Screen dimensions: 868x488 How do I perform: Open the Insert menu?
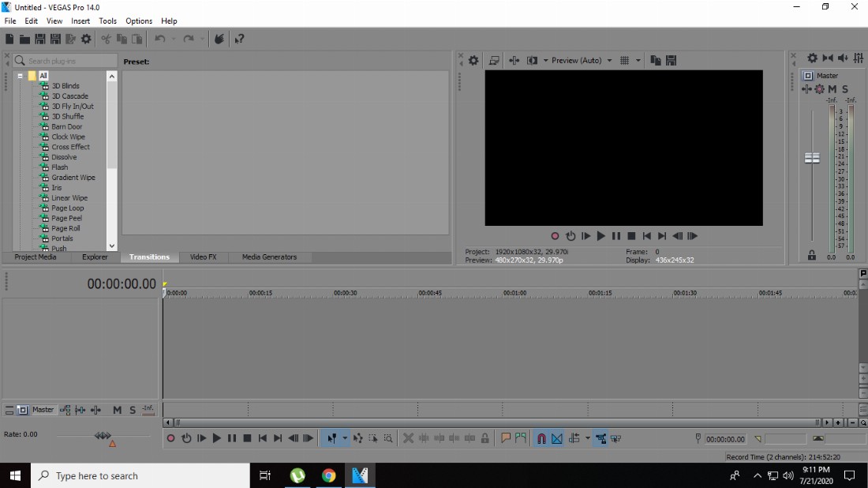[x=80, y=21]
